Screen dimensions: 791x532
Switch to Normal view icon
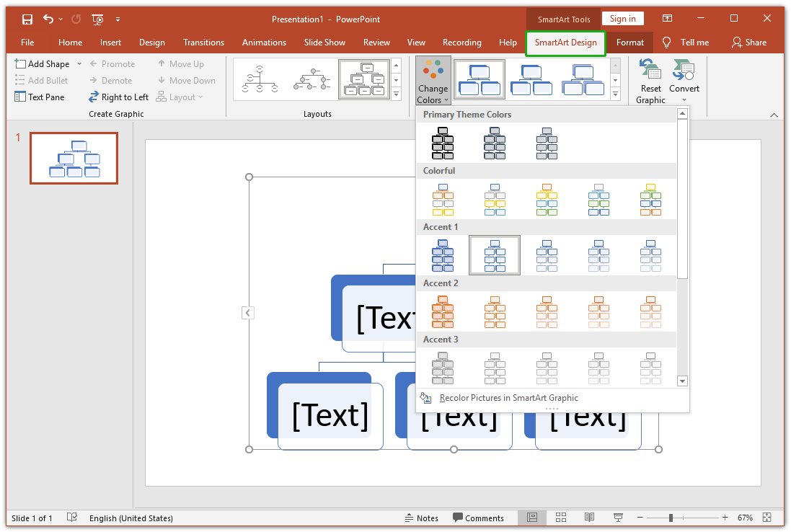tap(532, 518)
